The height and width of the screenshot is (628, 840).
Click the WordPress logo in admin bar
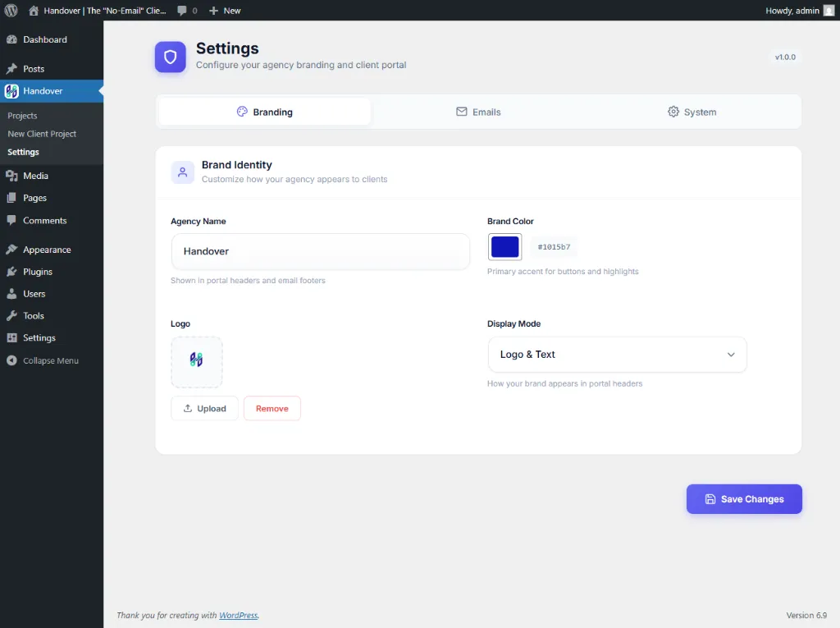click(11, 11)
